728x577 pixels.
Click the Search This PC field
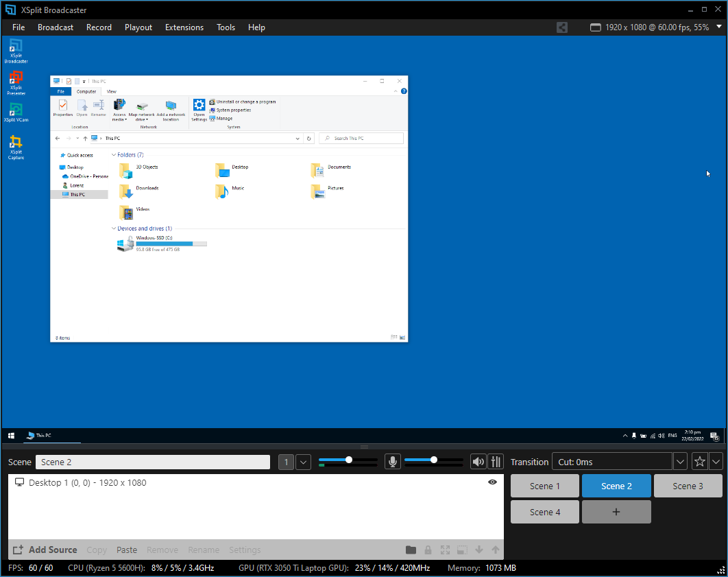[361, 139]
